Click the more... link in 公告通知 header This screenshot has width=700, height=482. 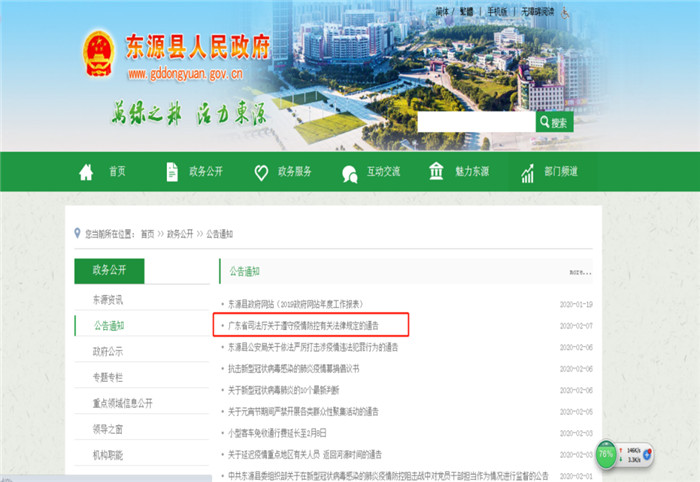[580, 272]
